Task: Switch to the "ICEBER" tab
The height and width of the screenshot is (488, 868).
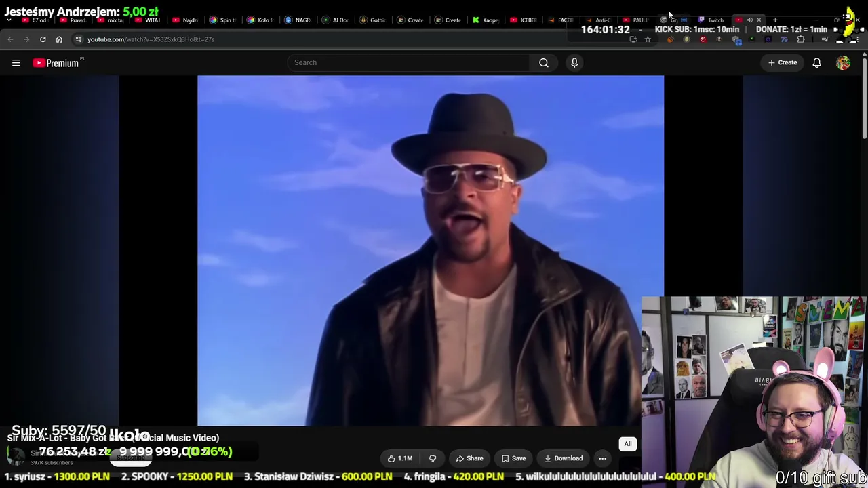Action: point(523,20)
